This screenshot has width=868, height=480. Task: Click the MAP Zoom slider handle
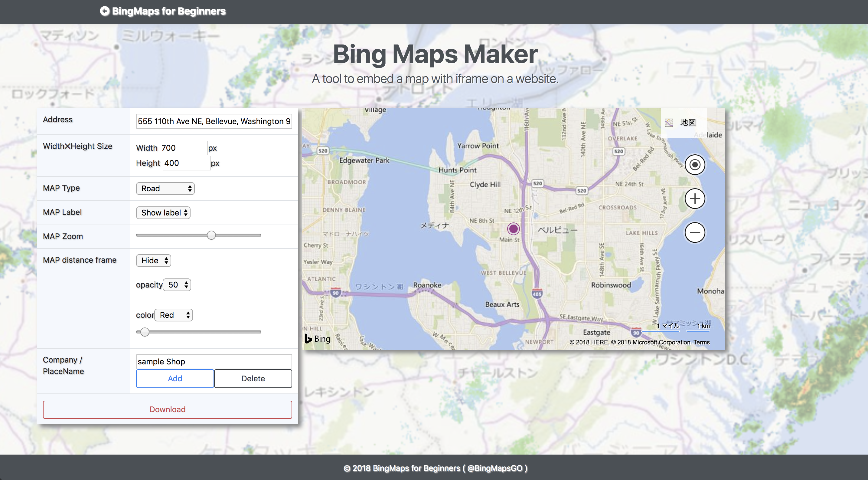(211, 235)
